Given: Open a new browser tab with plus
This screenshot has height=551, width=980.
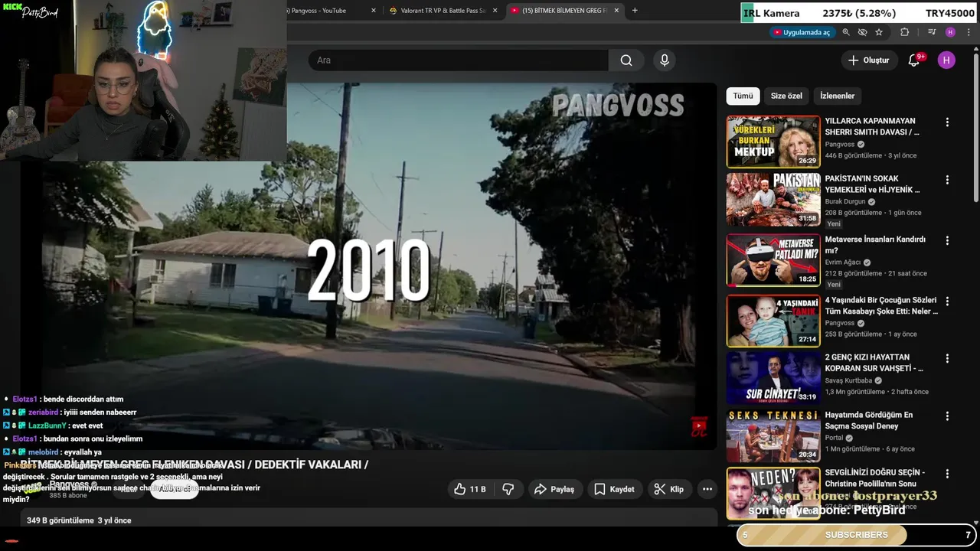Looking at the screenshot, I should tap(635, 11).
